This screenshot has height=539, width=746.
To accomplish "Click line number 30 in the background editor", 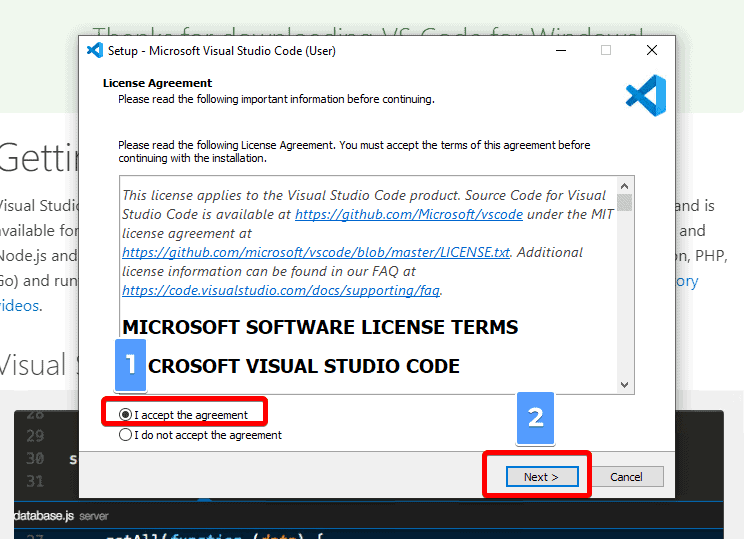I will (x=35, y=459).
